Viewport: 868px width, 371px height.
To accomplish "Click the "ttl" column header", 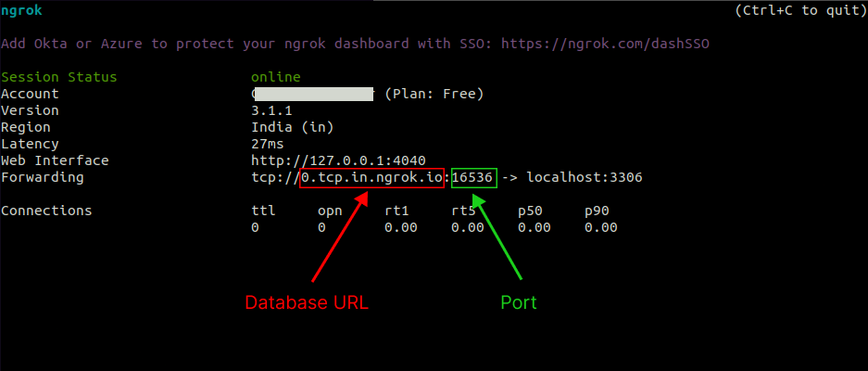I will pyautogui.click(x=263, y=211).
